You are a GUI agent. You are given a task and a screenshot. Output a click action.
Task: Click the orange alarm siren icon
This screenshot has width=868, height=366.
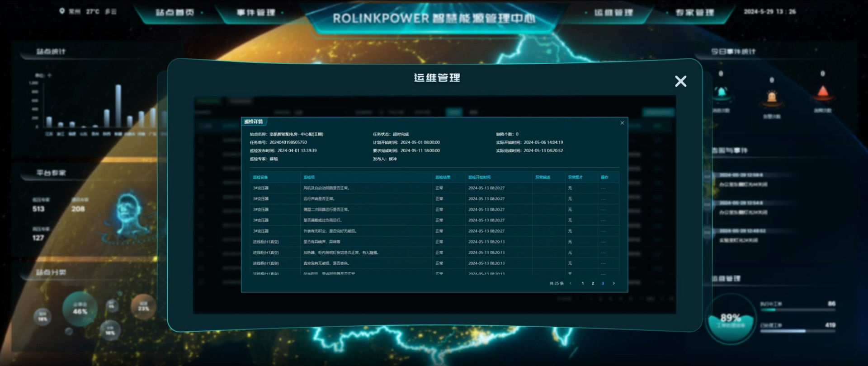tap(772, 97)
